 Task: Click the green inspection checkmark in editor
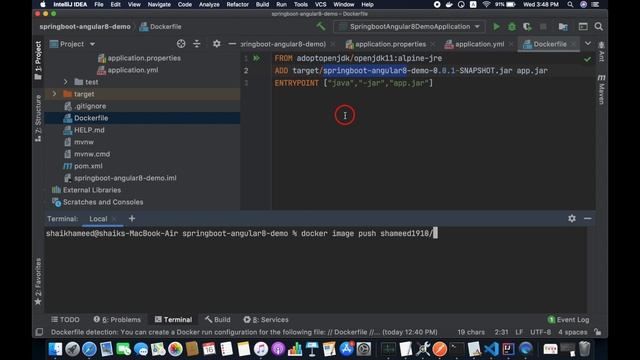tap(587, 59)
